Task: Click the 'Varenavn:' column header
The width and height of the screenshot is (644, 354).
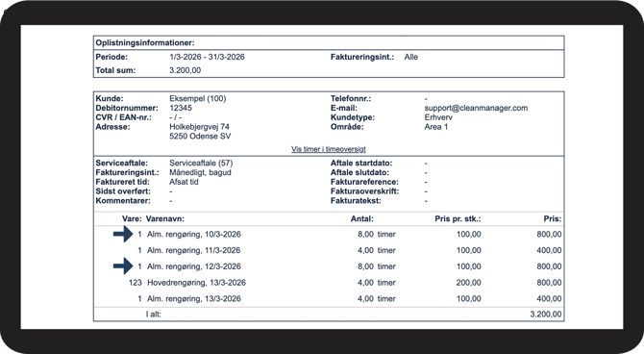Action: tap(165, 218)
